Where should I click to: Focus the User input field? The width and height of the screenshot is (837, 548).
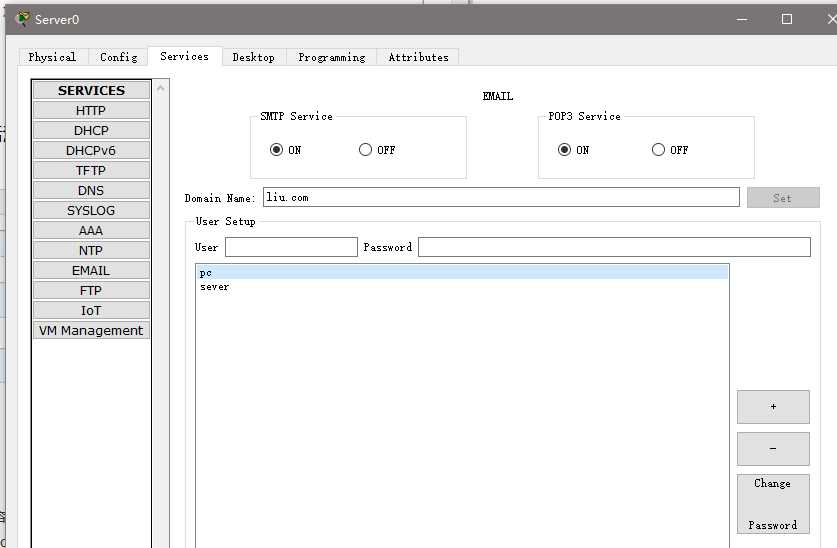click(x=291, y=247)
